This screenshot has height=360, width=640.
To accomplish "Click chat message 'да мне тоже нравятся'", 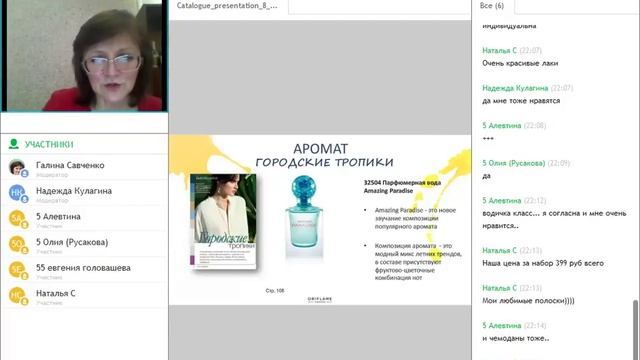I will click(x=521, y=101).
